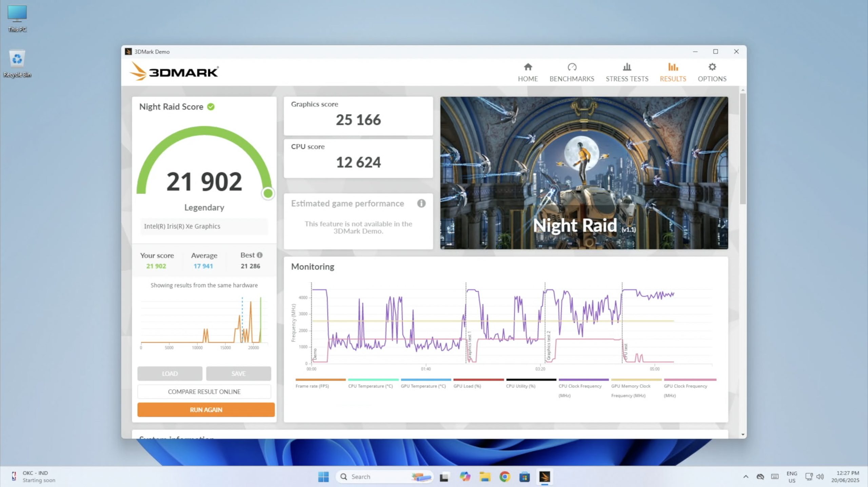This screenshot has width=868, height=487.
Task: Click green validation checkmark next to Night Raid Score
Action: [x=211, y=107]
